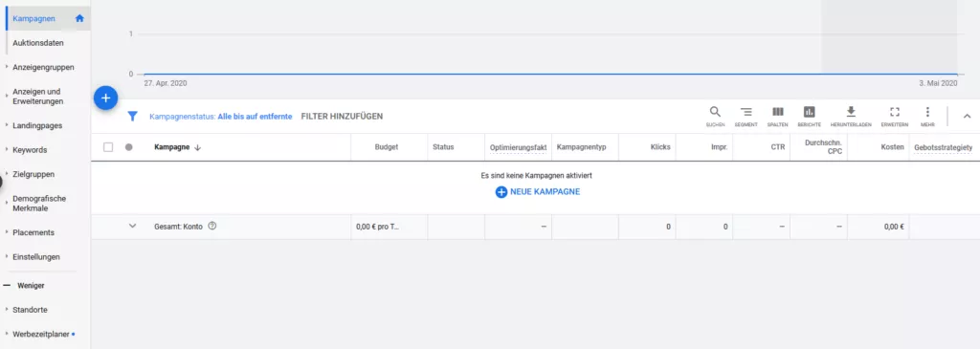Open Auktionsdaten in the sidebar
Image resolution: width=980 pixels, height=349 pixels.
pos(38,43)
